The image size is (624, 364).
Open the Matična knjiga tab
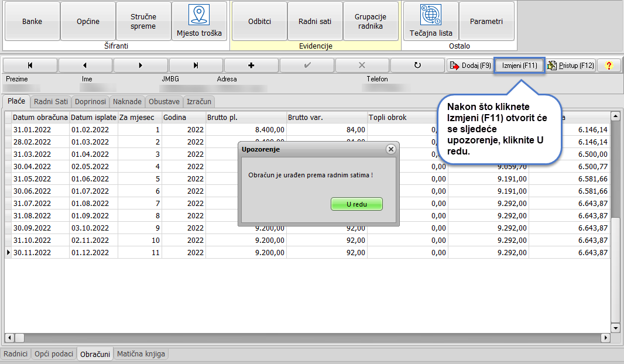point(141,353)
